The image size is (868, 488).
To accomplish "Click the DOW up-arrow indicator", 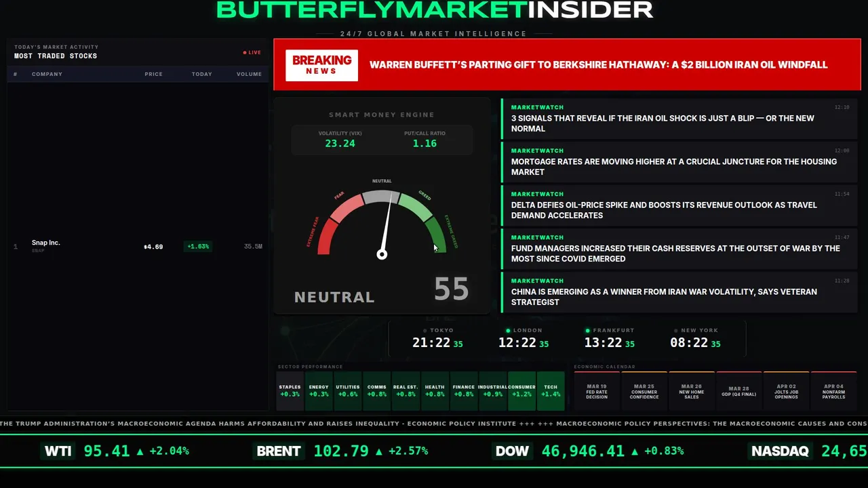I will pyautogui.click(x=635, y=451).
